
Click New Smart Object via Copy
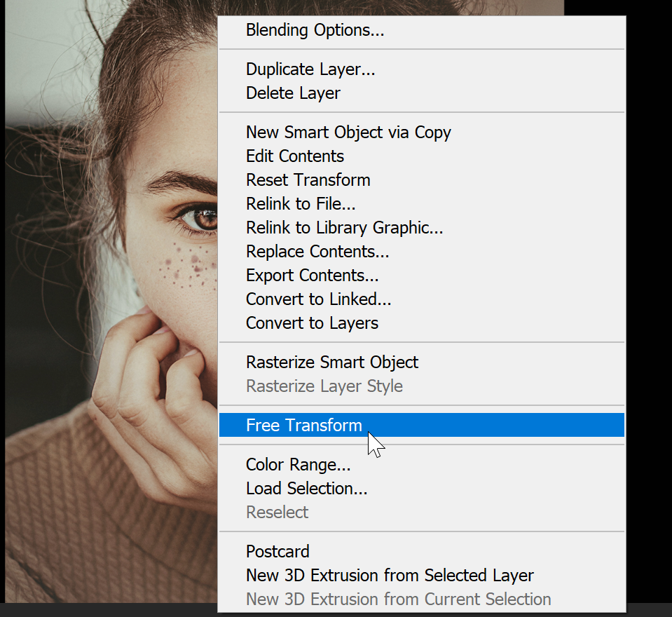tap(422, 132)
